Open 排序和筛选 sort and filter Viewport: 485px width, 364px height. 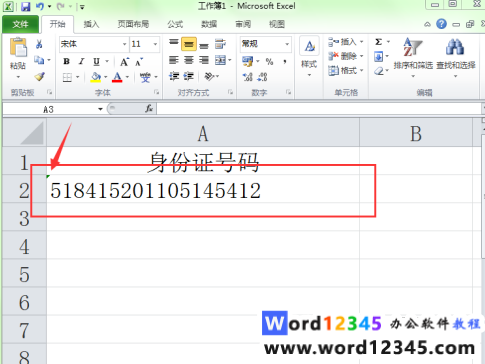(x=413, y=57)
